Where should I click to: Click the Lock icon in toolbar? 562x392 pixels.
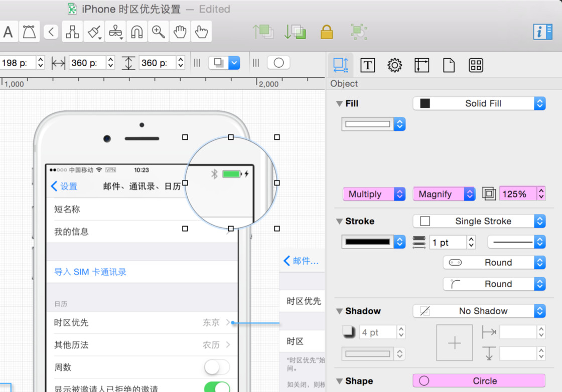(327, 32)
